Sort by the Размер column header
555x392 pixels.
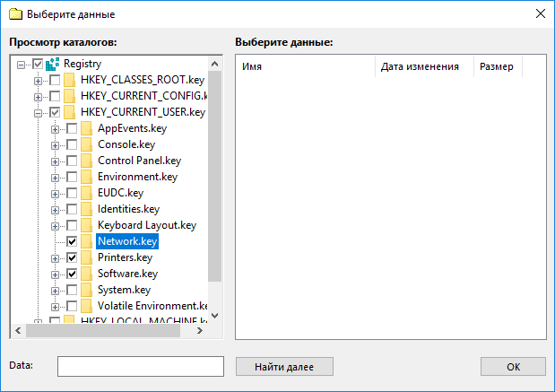point(498,66)
